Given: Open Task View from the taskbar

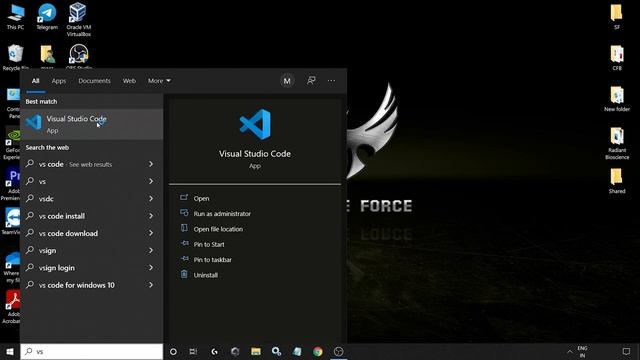Looking at the screenshot, I should click(193, 351).
